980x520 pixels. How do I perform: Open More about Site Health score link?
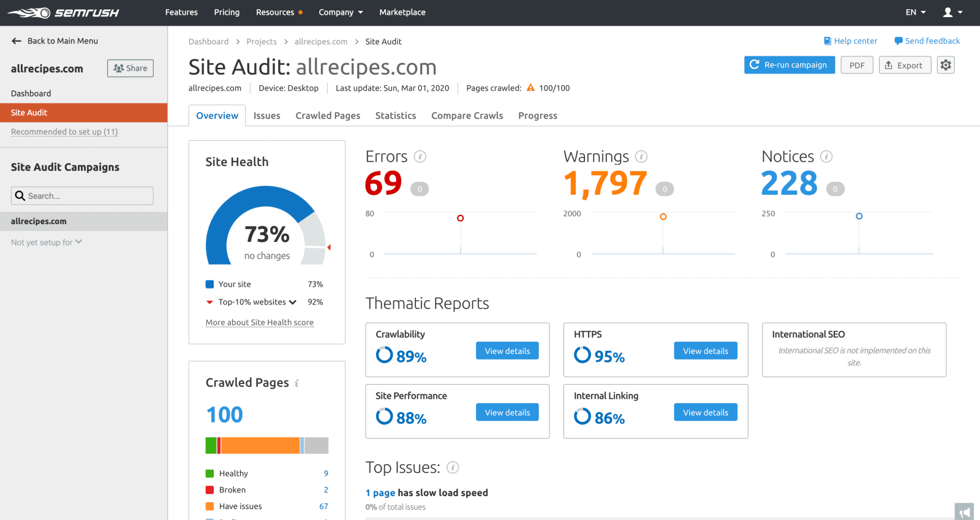click(x=260, y=323)
